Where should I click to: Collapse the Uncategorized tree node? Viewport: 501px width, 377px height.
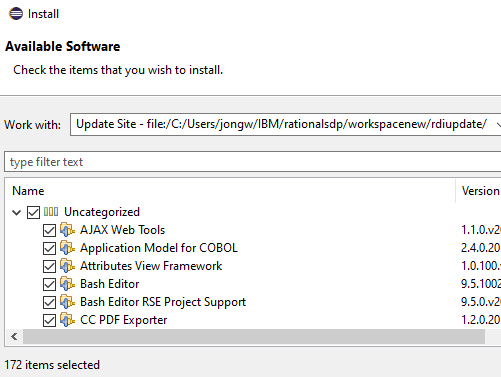pyautogui.click(x=16, y=212)
